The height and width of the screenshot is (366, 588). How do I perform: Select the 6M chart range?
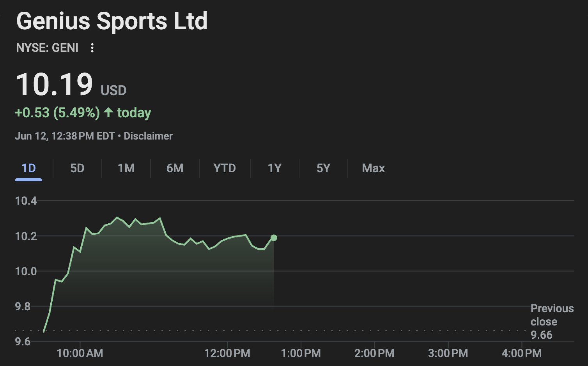pos(175,168)
